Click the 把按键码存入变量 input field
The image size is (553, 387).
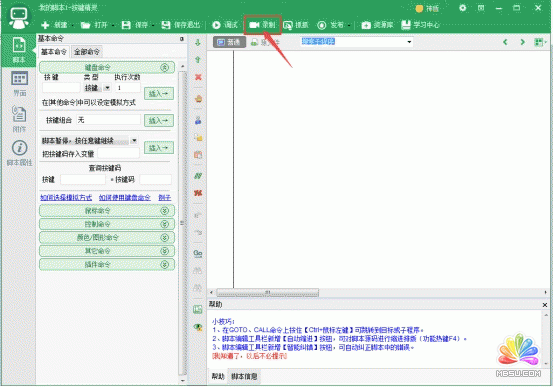[118, 153]
